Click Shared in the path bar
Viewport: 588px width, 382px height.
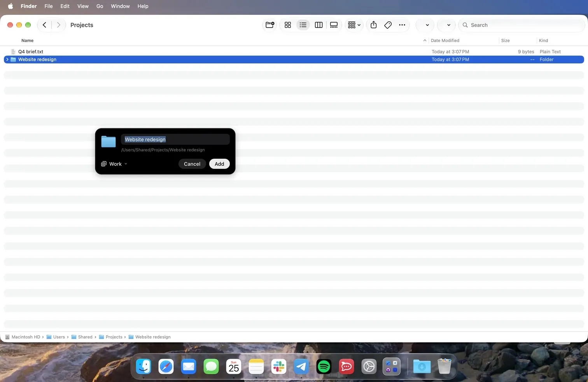point(82,337)
